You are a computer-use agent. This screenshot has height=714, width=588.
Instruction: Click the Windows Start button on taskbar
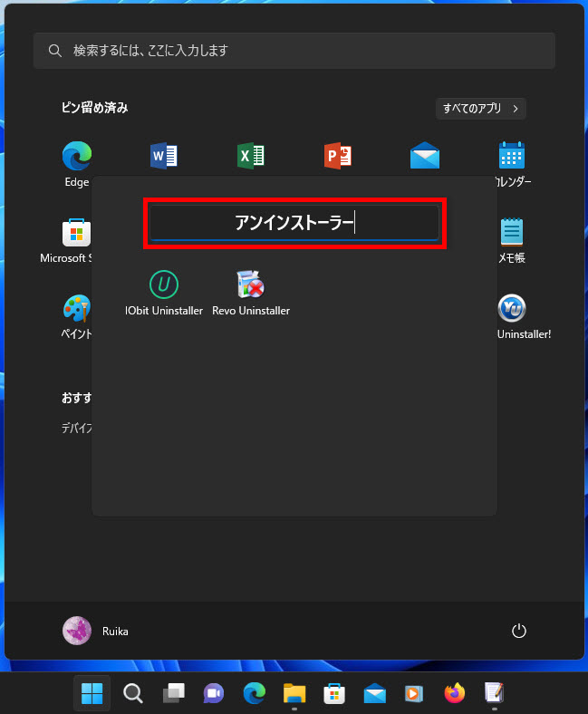click(92, 693)
